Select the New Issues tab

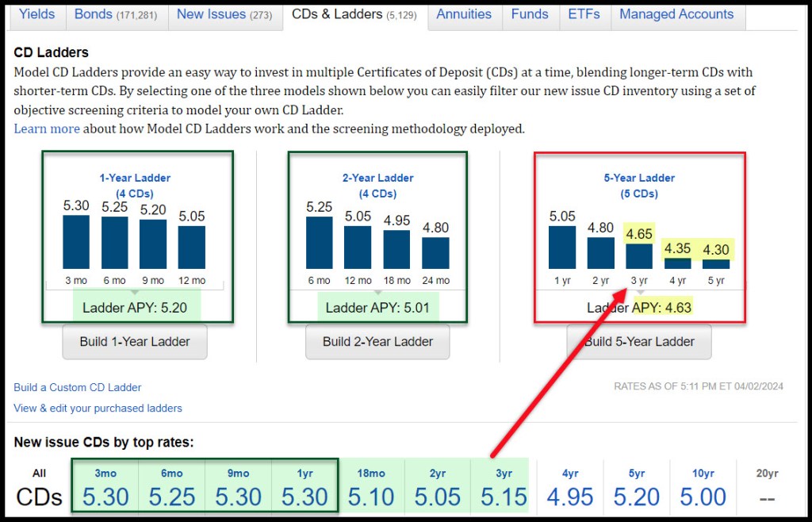tap(224, 14)
